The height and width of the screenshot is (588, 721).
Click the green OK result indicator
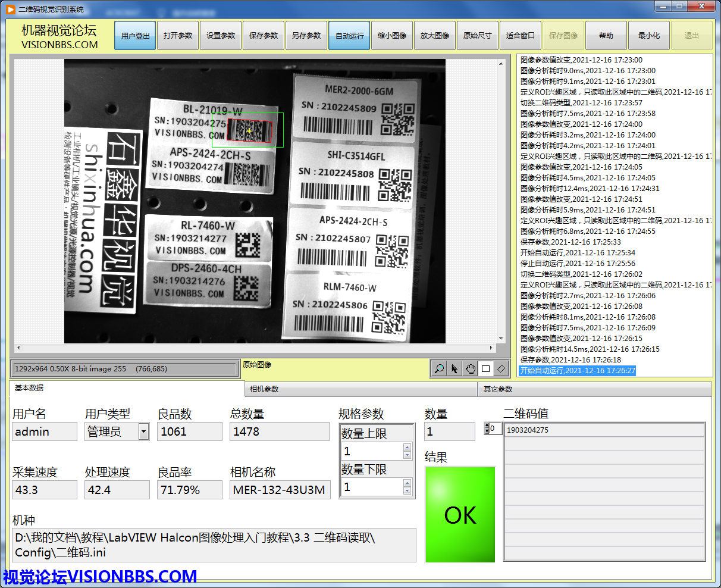tap(460, 515)
